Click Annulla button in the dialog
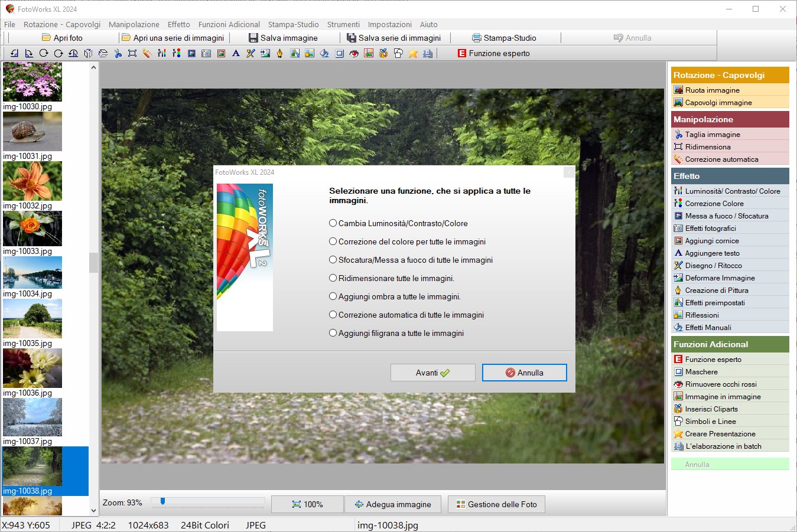 pos(524,373)
